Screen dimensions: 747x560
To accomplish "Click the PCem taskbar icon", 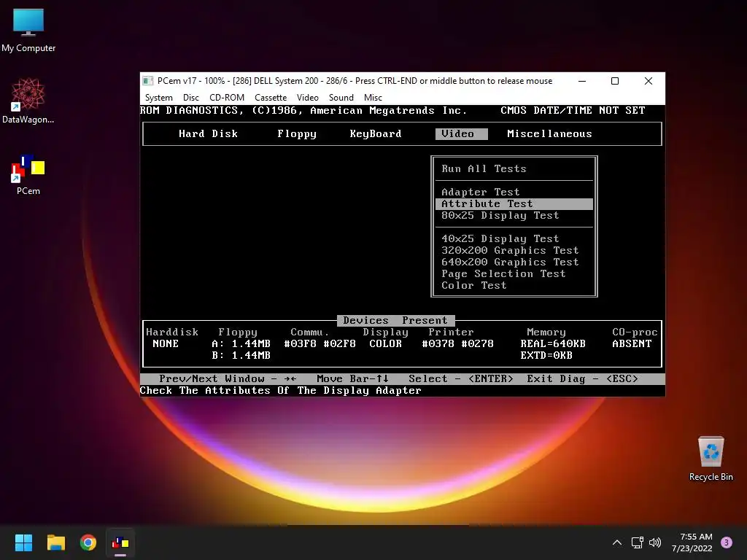I will [120, 542].
